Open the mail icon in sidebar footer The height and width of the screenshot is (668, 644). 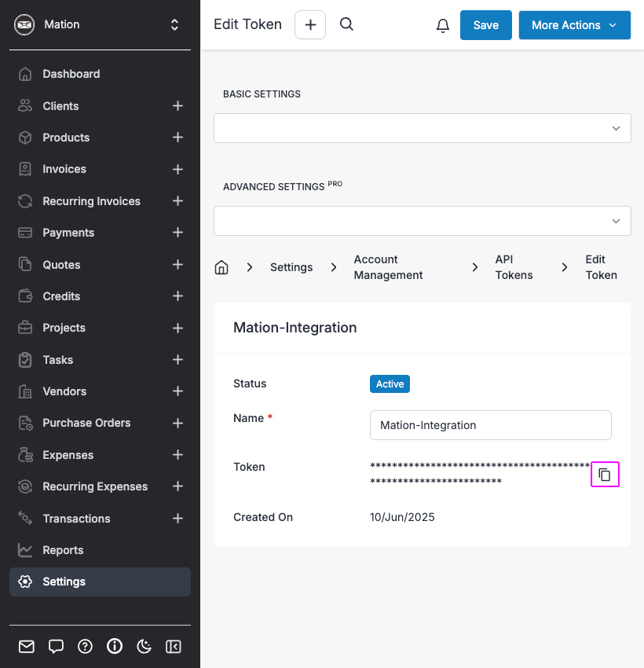[27, 647]
